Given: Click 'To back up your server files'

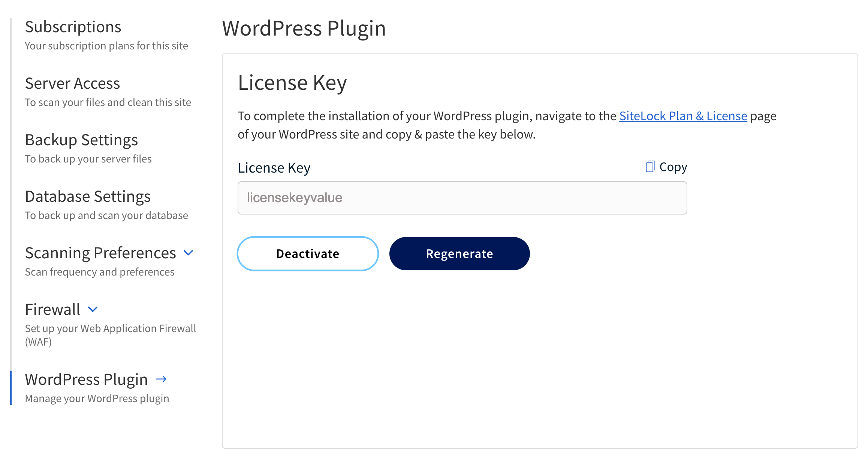Looking at the screenshot, I should point(88,159).
